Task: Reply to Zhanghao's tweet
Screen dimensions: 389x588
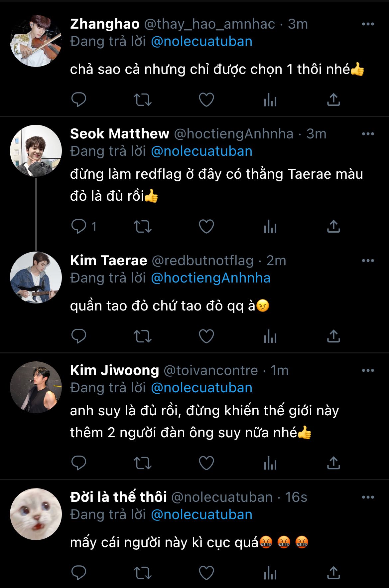Action: 79,99
